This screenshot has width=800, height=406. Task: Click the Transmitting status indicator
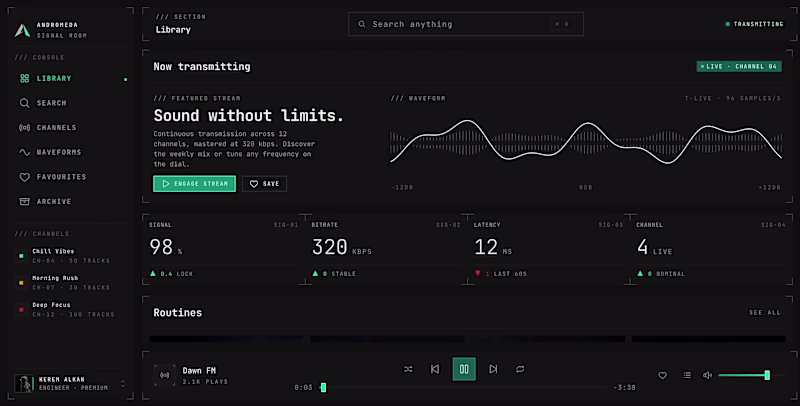[x=755, y=24]
